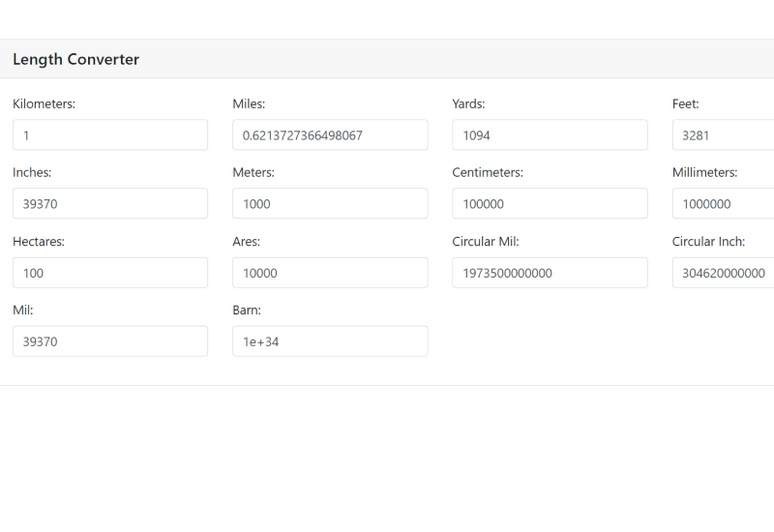Viewport: 774px width, 532px height.
Task: Focus the Hectares input box
Action: click(110, 273)
